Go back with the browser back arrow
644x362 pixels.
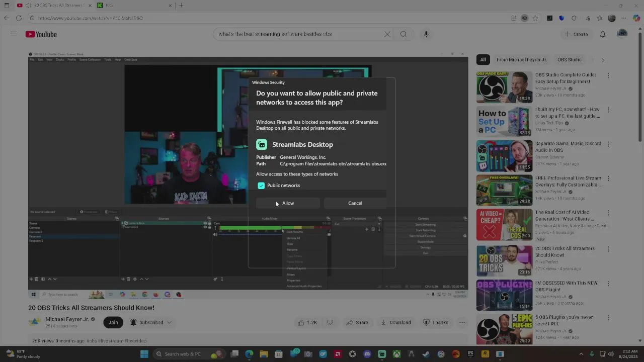(x=6, y=18)
